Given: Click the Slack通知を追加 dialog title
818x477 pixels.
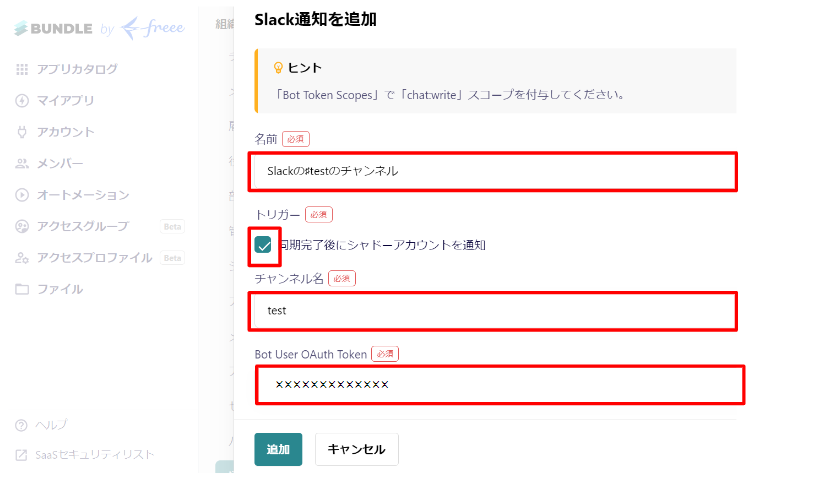Looking at the screenshot, I should click(x=315, y=20).
